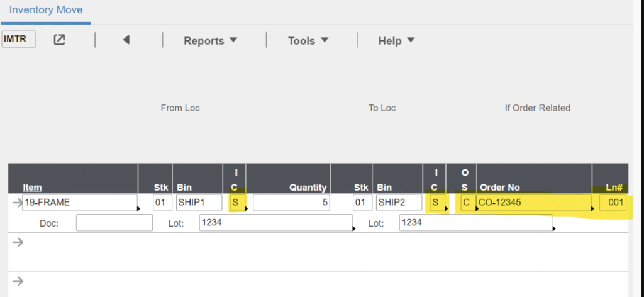Open the Reports dropdown menu

coord(210,40)
